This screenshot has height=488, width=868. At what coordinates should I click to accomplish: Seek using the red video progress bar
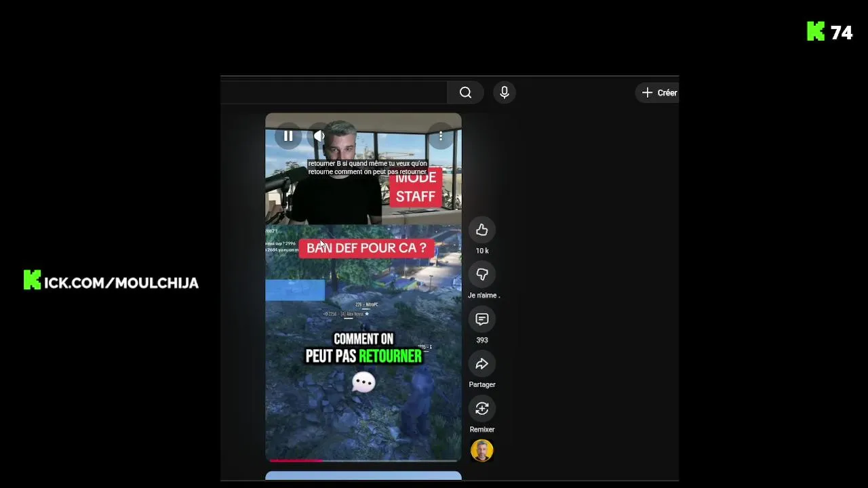[363, 460]
